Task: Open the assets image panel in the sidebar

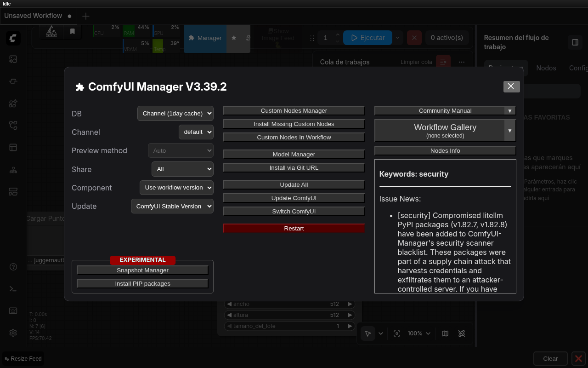Action: tap(13, 59)
